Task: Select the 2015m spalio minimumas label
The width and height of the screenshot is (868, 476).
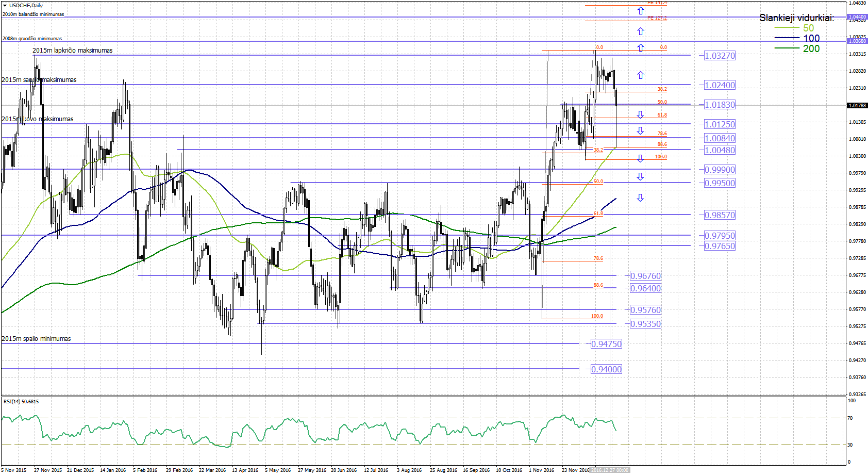Action: pos(36,339)
